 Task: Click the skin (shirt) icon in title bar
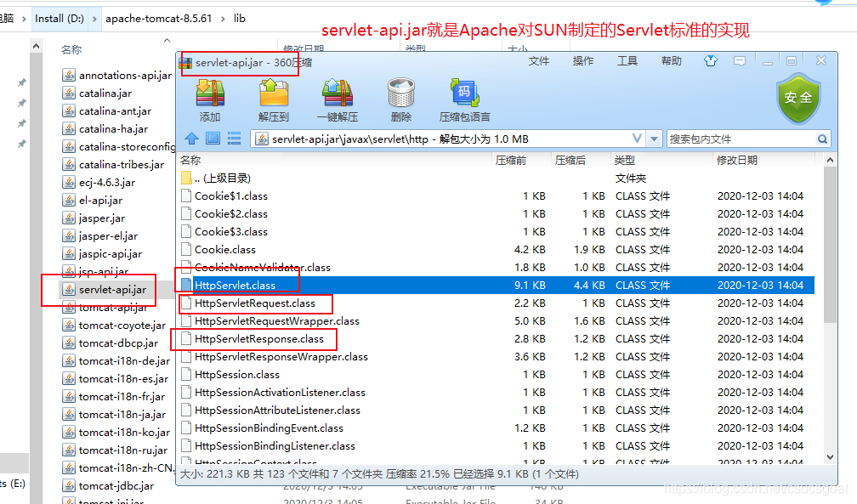tap(711, 60)
